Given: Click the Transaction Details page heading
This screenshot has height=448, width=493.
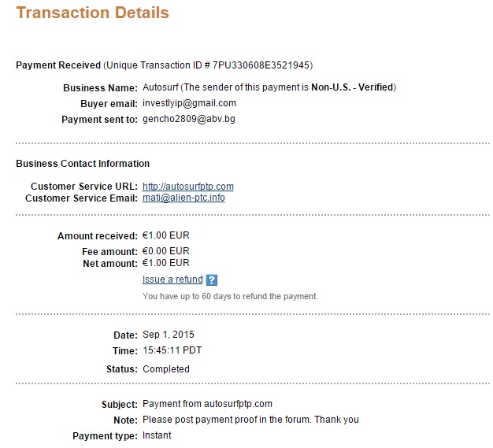Looking at the screenshot, I should [92, 13].
